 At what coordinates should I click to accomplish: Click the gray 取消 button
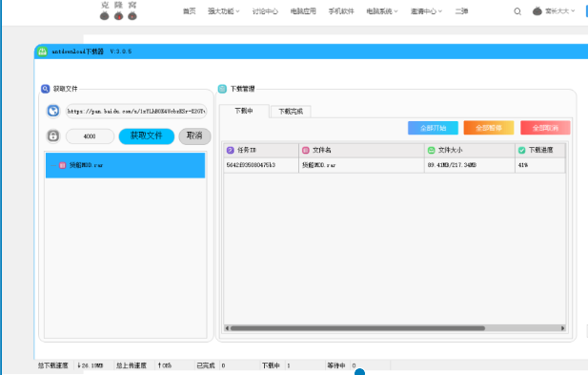click(194, 135)
